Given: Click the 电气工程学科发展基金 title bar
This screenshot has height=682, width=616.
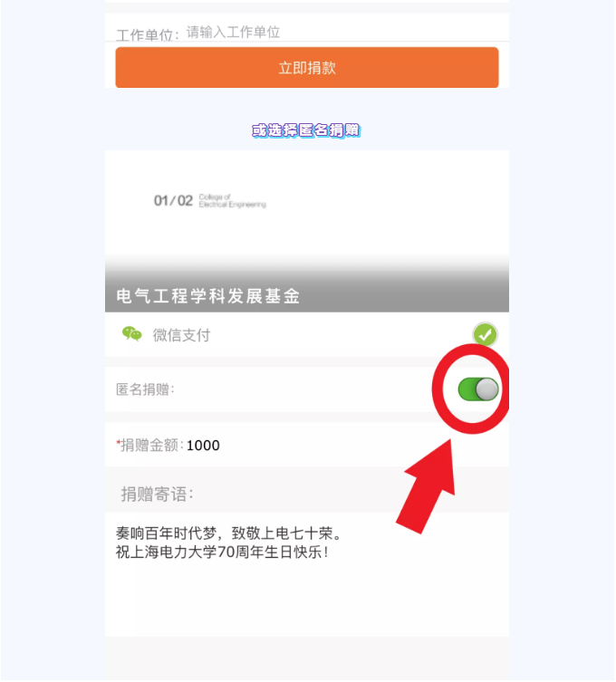Looking at the screenshot, I should click(307, 296).
